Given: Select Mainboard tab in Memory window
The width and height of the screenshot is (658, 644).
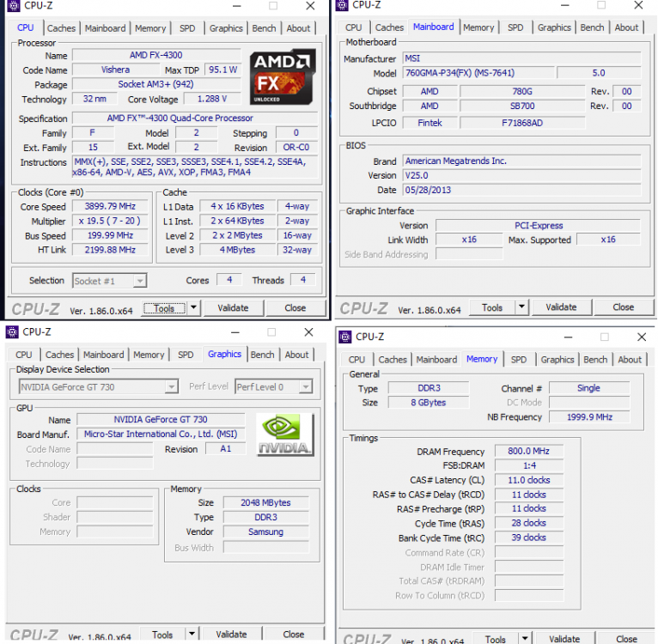Looking at the screenshot, I should tap(436, 360).
